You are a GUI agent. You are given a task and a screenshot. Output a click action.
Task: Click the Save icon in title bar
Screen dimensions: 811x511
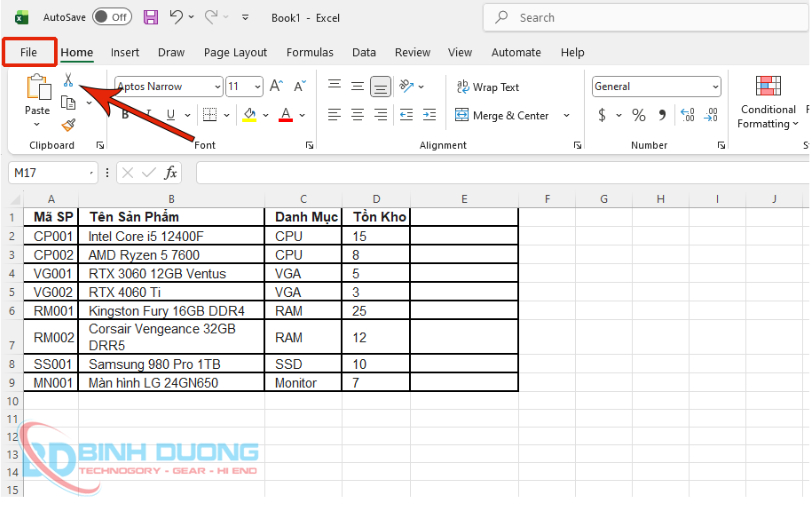pyautogui.click(x=151, y=17)
